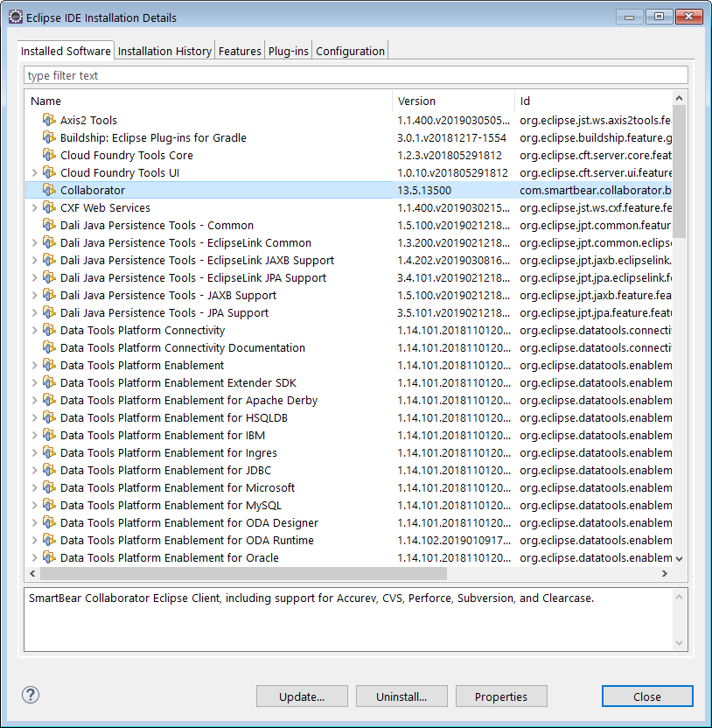The width and height of the screenshot is (712, 728).
Task: Click the Buildship Gradle plug-in icon
Action: point(49,137)
